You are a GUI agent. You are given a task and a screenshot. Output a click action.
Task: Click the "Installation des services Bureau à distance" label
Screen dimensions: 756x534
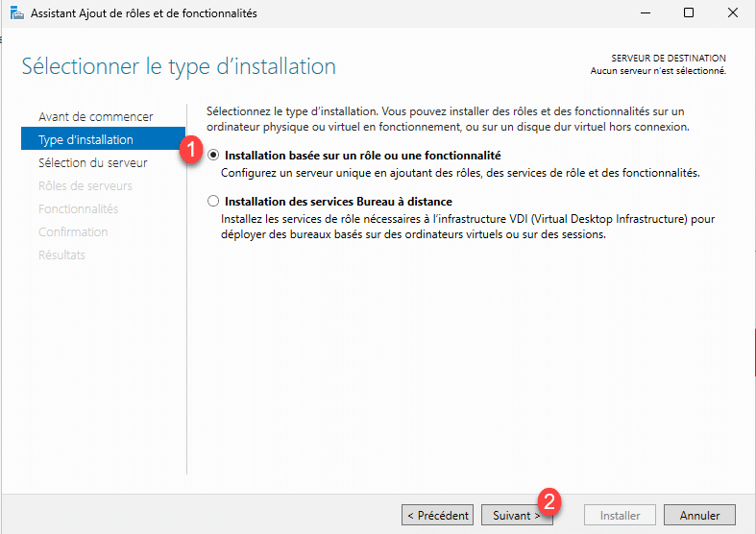pyautogui.click(x=338, y=201)
